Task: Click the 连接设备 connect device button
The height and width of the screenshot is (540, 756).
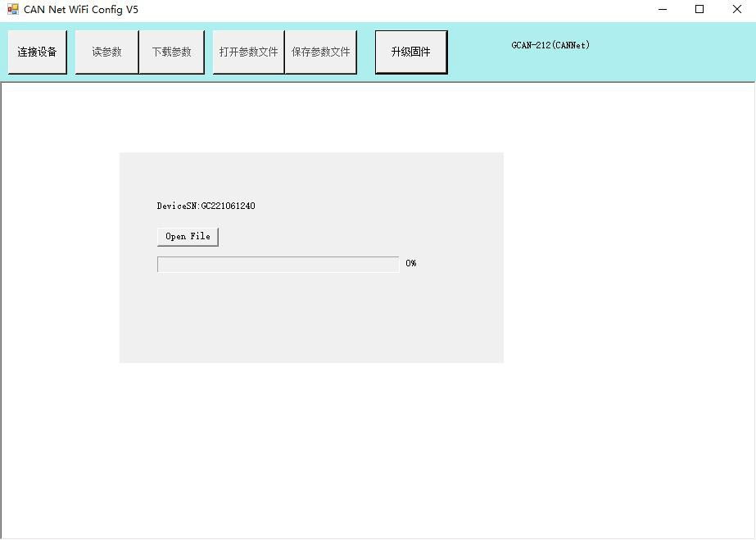Action: pos(38,52)
